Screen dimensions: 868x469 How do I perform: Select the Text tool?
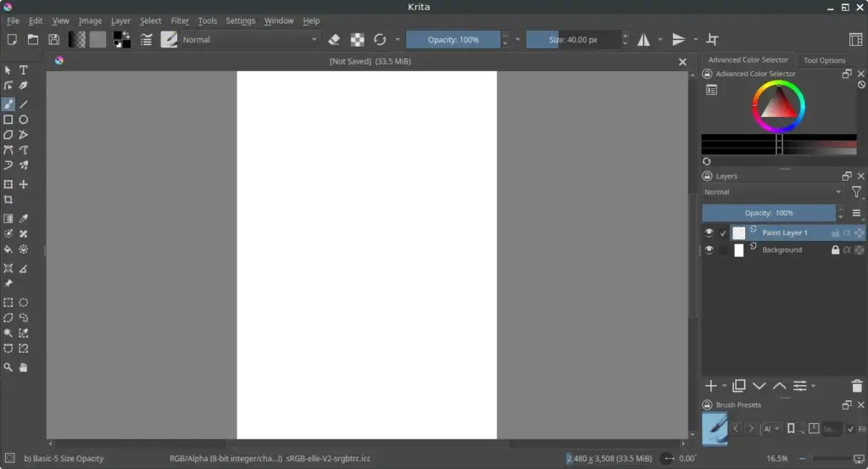pos(23,70)
